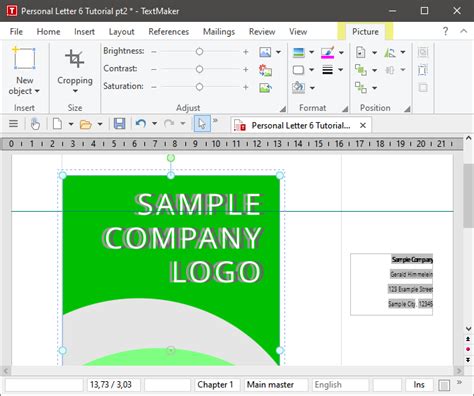Open the Adjust group dialog launcher
Viewport: 474px width, 396px height.
283,108
